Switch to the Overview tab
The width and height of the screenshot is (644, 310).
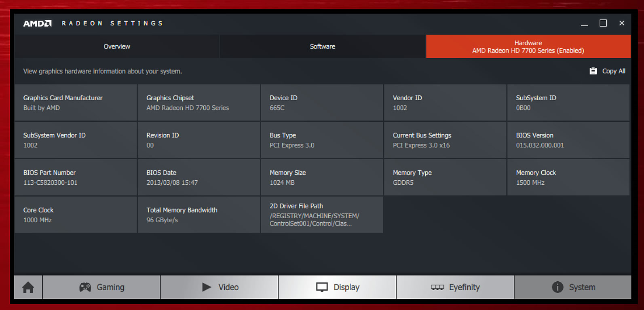[x=117, y=46]
